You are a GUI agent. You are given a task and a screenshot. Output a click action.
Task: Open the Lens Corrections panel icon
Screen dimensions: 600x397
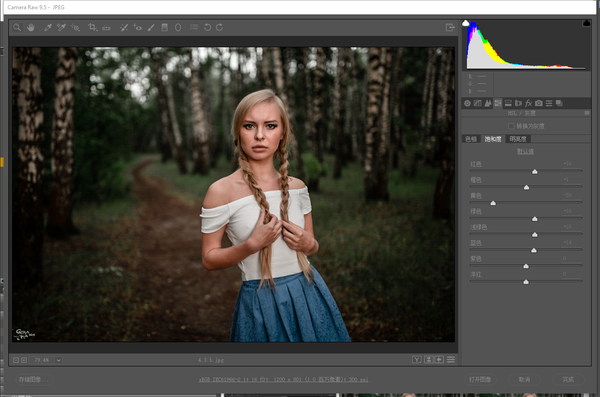point(518,103)
